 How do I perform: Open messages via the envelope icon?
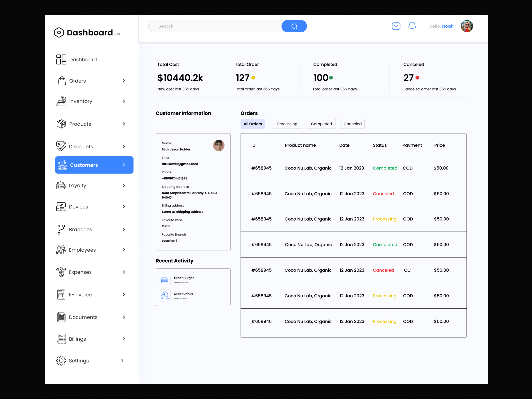click(x=396, y=26)
